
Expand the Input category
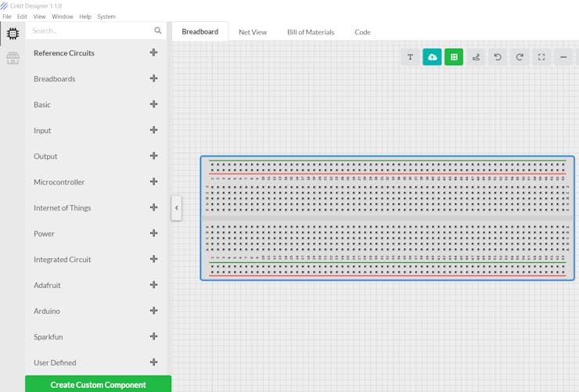point(154,130)
